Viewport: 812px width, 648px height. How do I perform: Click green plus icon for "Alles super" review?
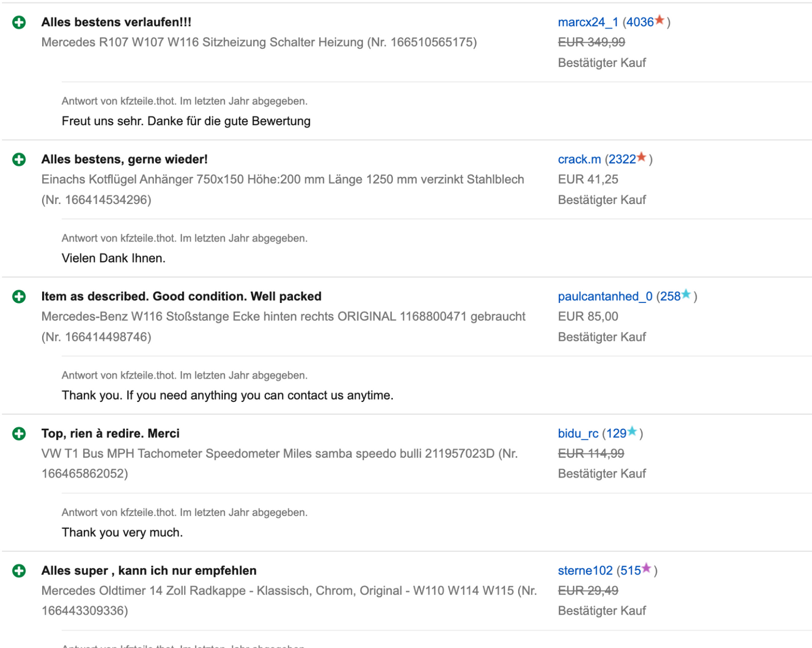pos(19,571)
